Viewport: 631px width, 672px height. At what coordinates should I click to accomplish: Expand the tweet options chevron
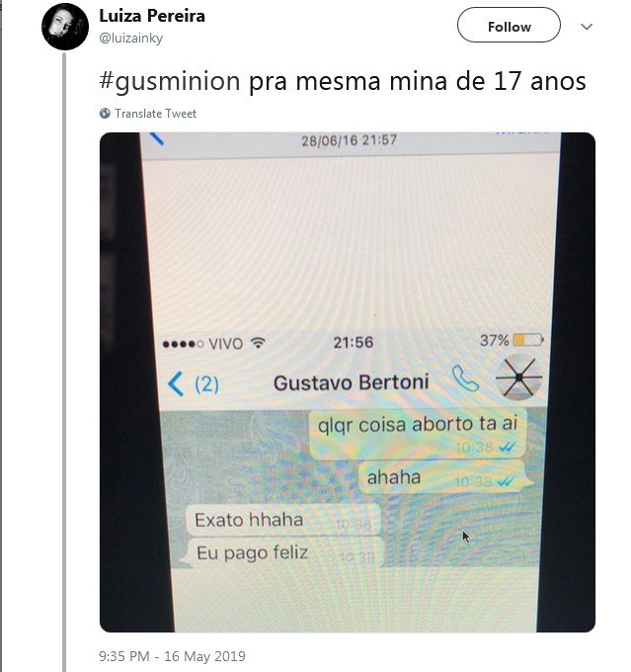click(587, 27)
